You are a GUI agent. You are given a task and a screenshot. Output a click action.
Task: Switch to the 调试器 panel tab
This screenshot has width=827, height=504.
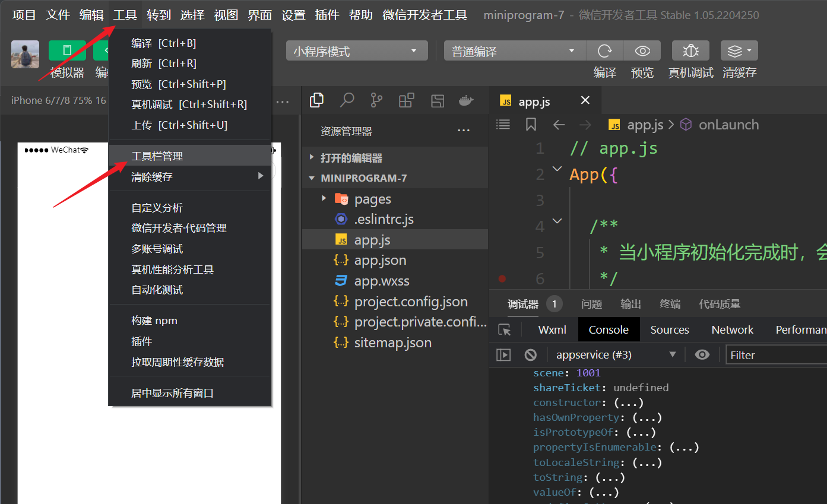tap(523, 304)
